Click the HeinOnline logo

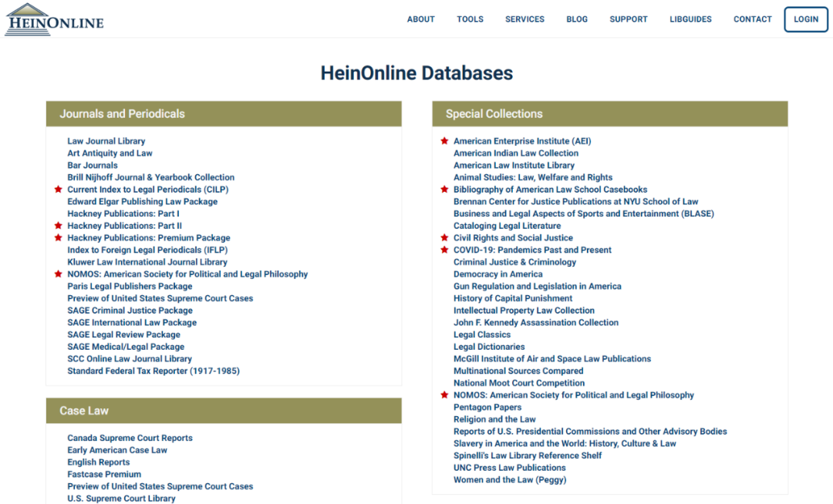click(54, 19)
